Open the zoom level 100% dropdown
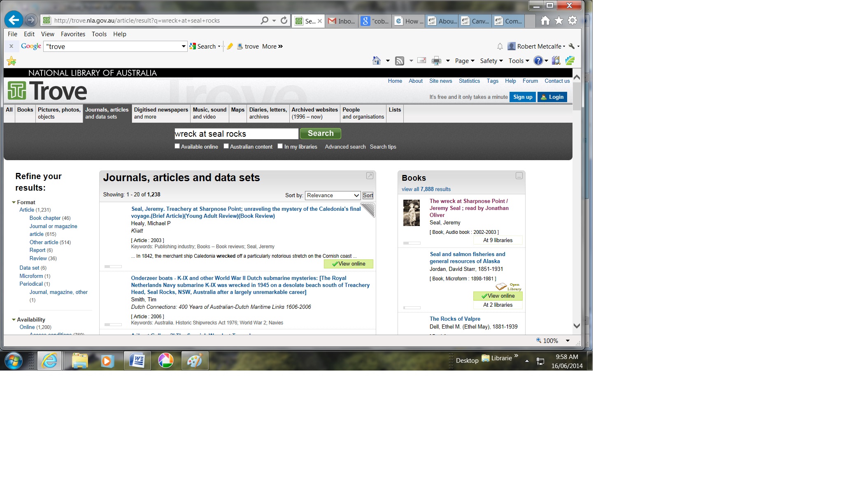The width and height of the screenshot is (868, 499). 568,340
